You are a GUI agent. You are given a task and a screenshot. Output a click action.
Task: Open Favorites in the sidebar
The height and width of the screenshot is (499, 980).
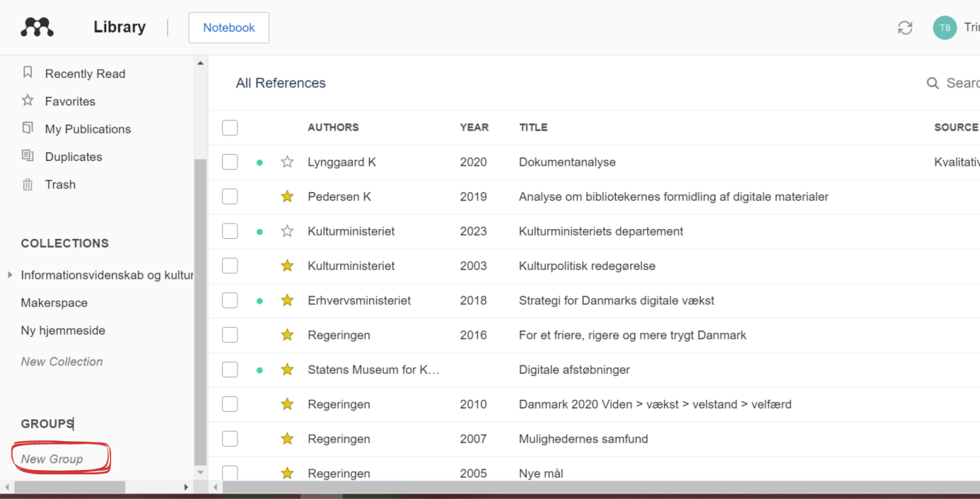click(x=70, y=101)
